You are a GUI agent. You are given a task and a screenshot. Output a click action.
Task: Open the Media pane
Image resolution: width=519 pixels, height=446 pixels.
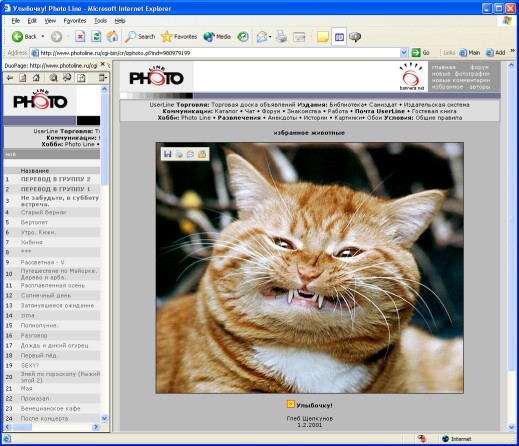[217, 37]
